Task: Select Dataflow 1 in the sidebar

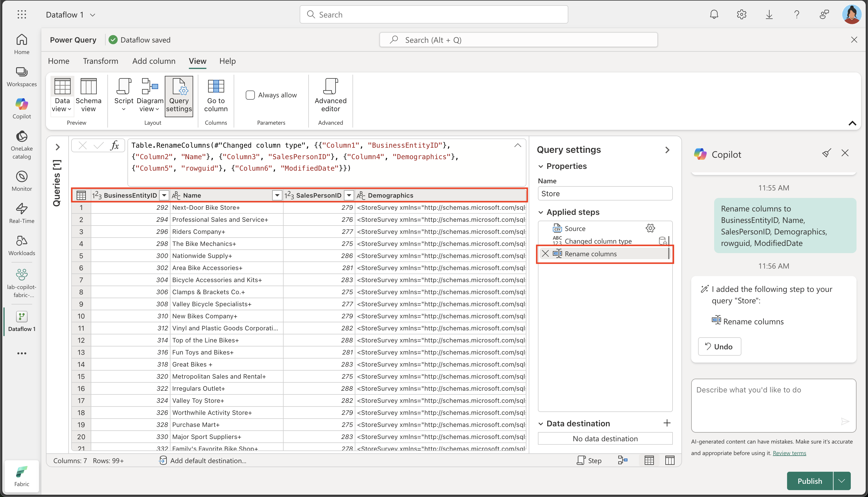Action: (22, 321)
